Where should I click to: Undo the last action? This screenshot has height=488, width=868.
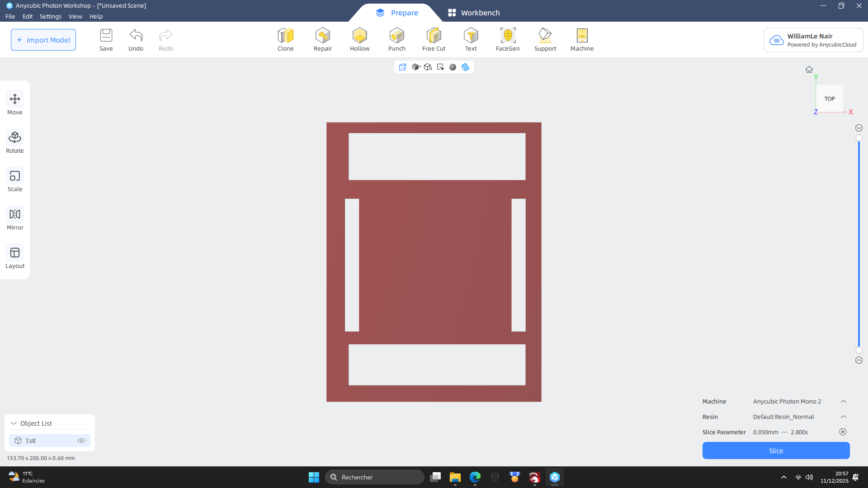(x=136, y=40)
